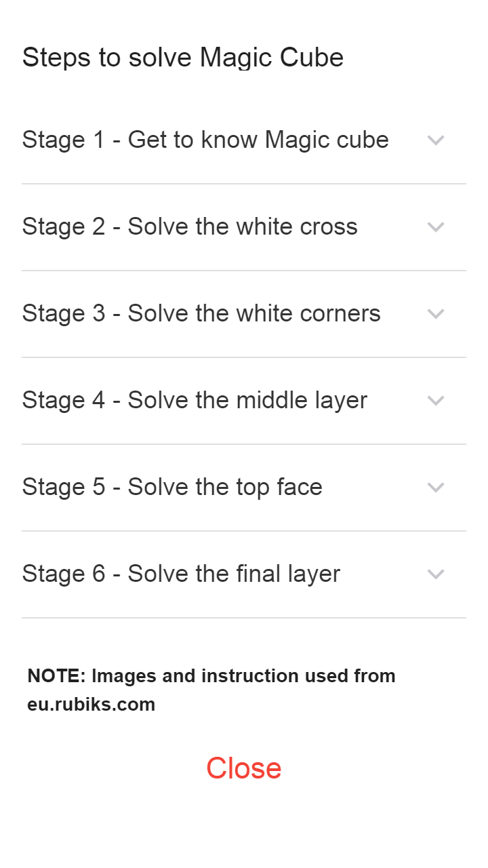Viewport: 488px width, 868px height.
Task: Choose 'Stage 3 - Solve the white corners' text
Action: click(x=201, y=313)
